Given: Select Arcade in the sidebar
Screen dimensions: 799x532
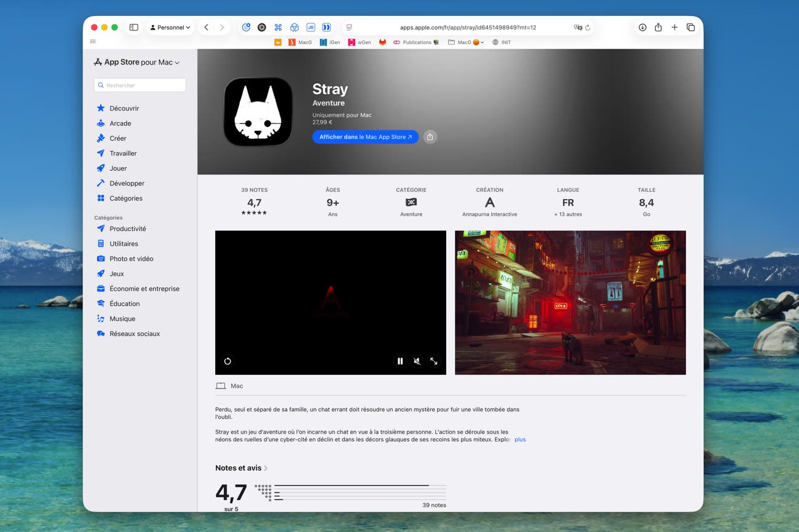Looking at the screenshot, I should [x=120, y=123].
